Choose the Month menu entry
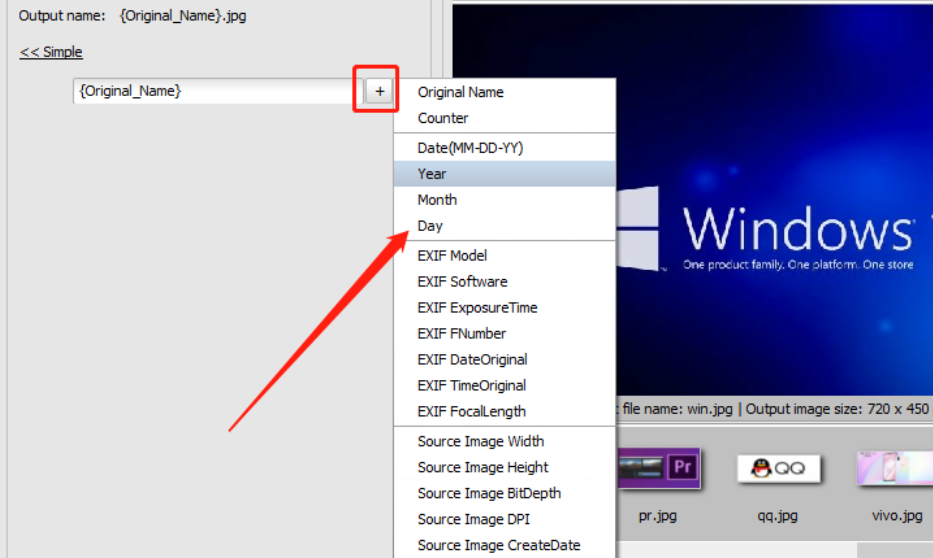The image size is (933, 558). pos(505,200)
